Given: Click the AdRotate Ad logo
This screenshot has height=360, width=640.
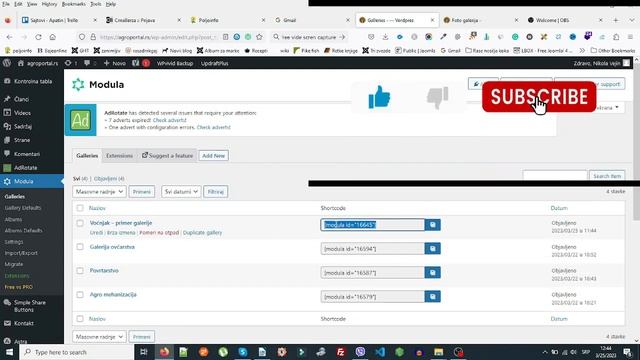Looking at the screenshot, I should click(x=80, y=120).
